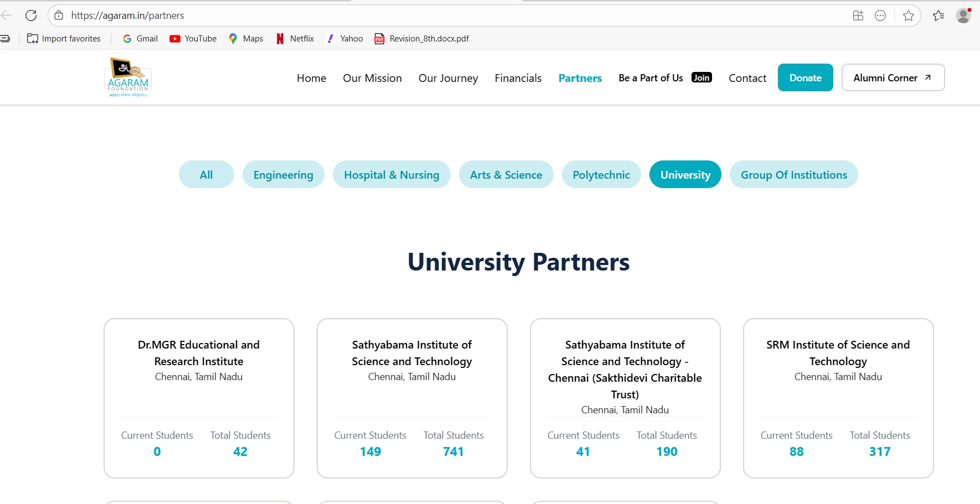
Task: Click the Agaram Foundation logo
Action: coord(128,77)
